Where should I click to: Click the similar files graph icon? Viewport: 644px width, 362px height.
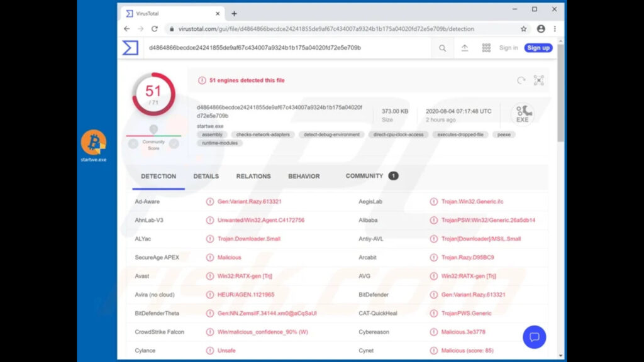pos(539,80)
